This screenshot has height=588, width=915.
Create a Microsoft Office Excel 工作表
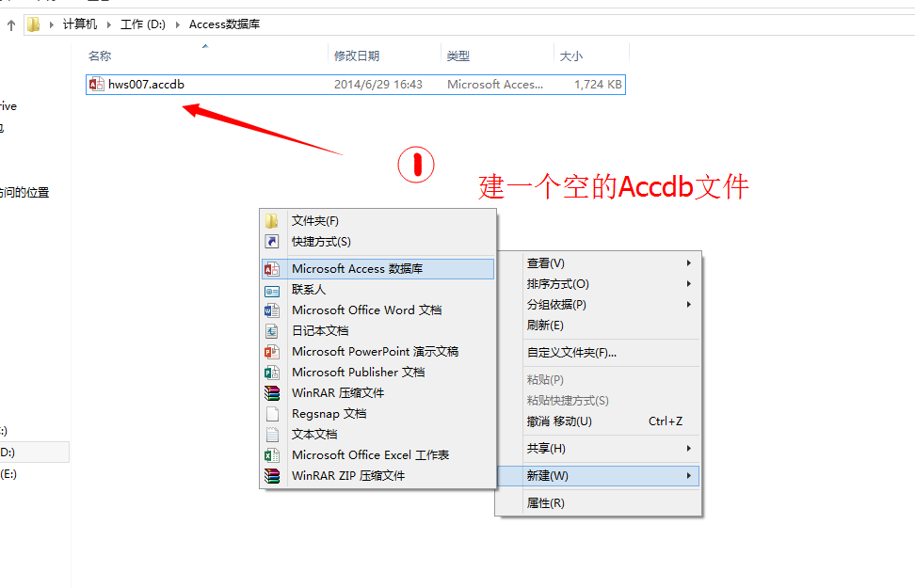(378, 455)
